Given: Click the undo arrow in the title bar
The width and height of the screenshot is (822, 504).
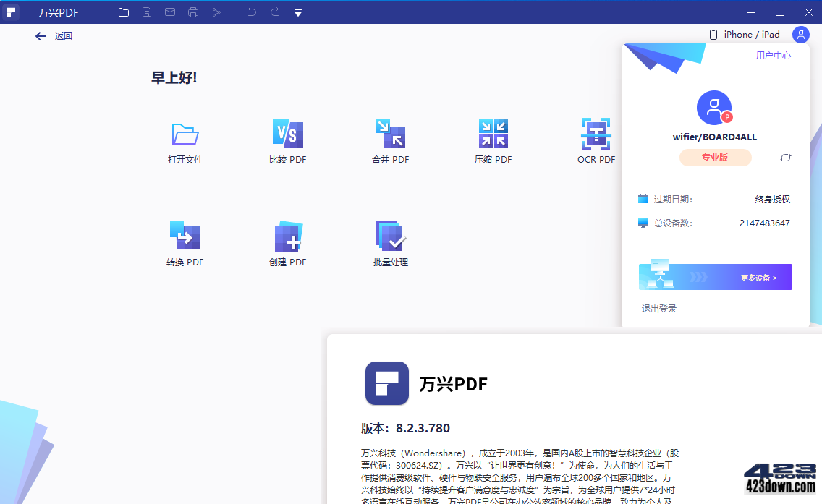Looking at the screenshot, I should (252, 12).
